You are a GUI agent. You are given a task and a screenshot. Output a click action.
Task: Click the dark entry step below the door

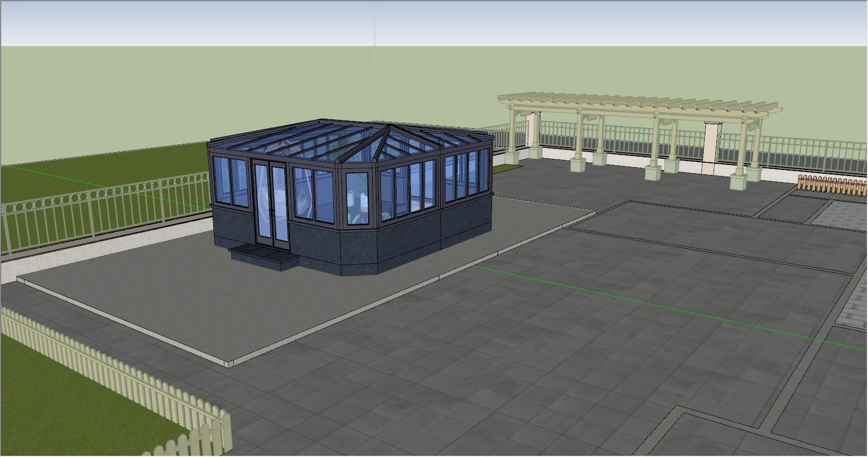point(262,256)
